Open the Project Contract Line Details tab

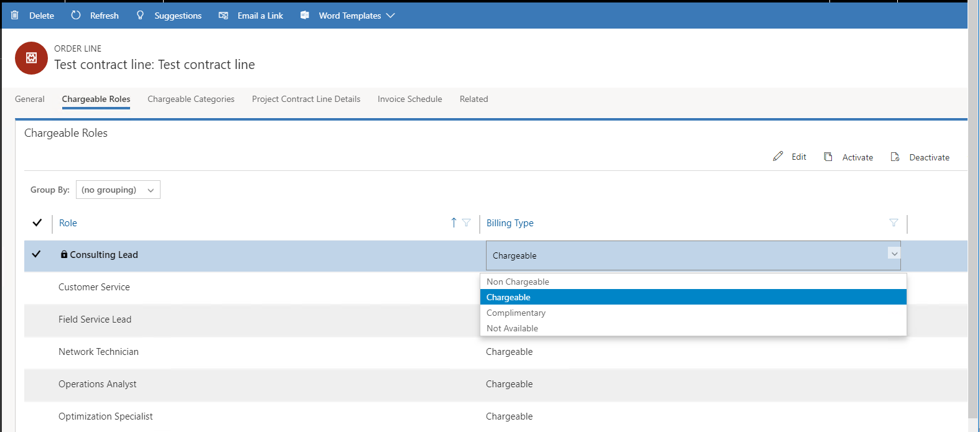coord(306,99)
